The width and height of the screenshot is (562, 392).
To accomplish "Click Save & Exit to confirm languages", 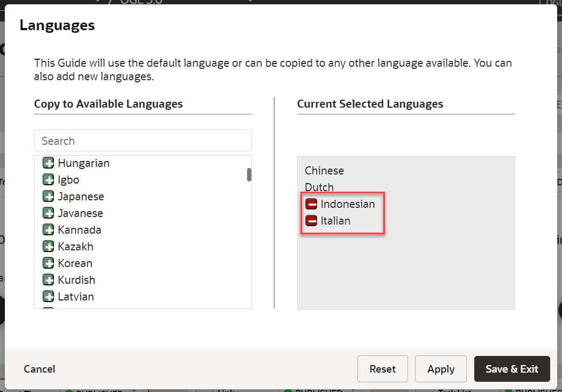I will tap(512, 369).
